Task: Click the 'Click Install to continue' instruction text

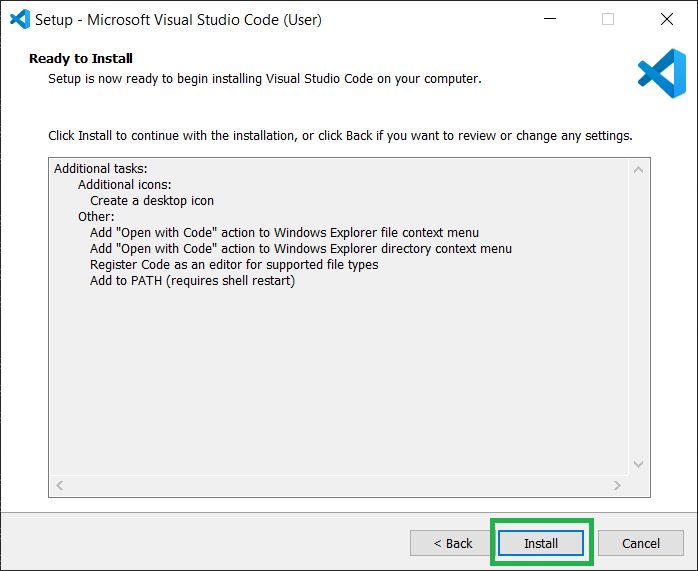Action: point(340,136)
